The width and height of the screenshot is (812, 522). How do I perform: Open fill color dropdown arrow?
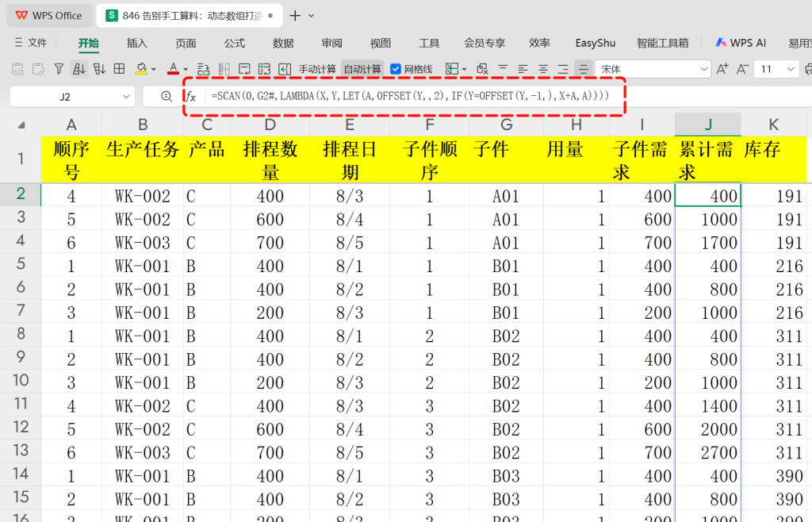[154, 69]
